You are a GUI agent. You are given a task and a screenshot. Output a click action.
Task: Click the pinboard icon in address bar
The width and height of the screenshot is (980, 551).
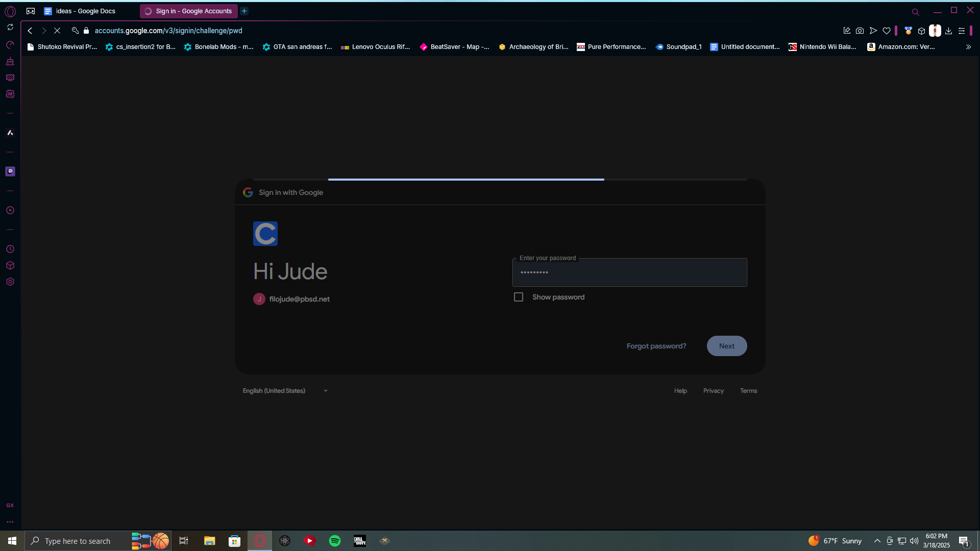pyautogui.click(x=847, y=31)
